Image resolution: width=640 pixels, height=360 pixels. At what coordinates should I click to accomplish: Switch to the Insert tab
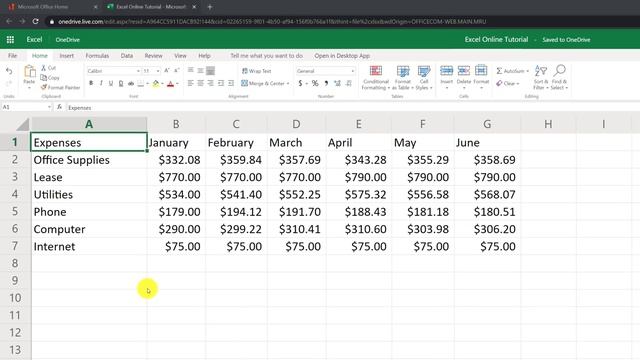click(x=67, y=56)
